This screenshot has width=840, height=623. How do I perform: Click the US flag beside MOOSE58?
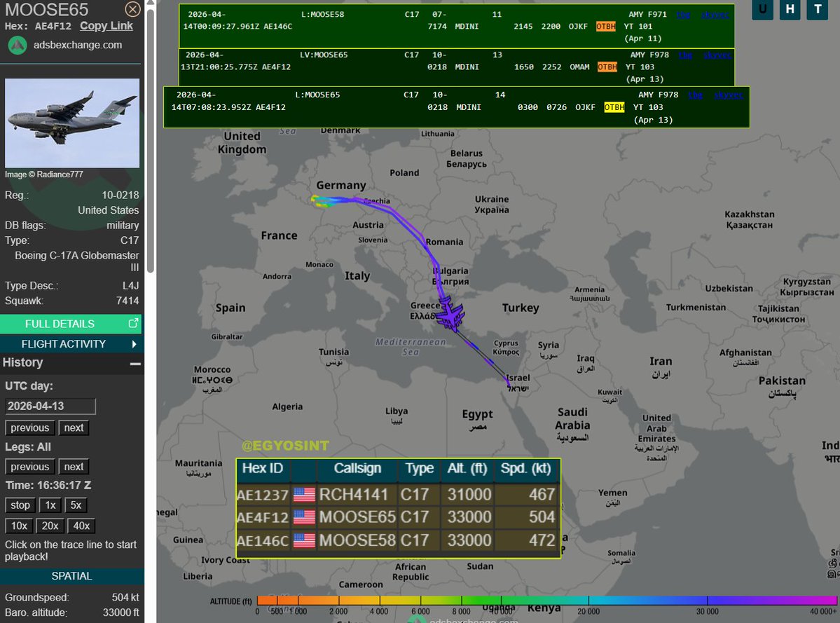coord(304,540)
